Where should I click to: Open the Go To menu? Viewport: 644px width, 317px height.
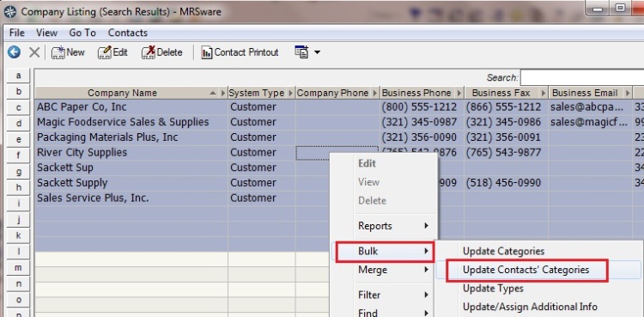pos(82,33)
